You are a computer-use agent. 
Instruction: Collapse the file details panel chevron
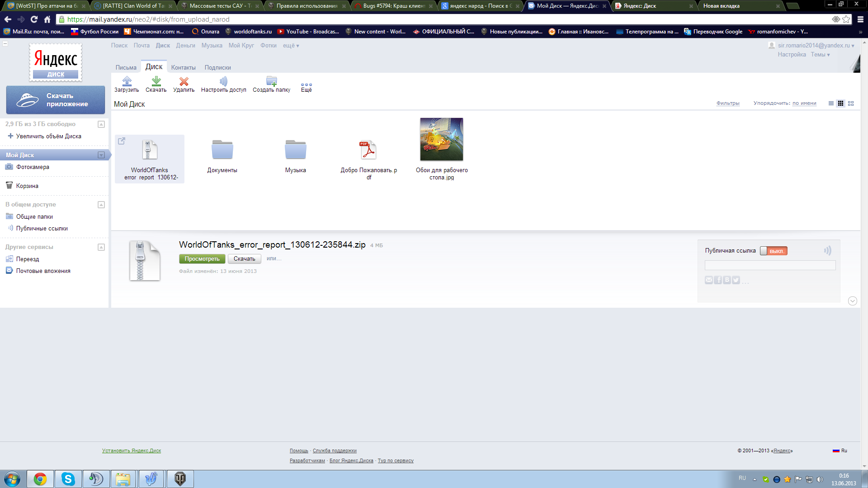coord(853,301)
